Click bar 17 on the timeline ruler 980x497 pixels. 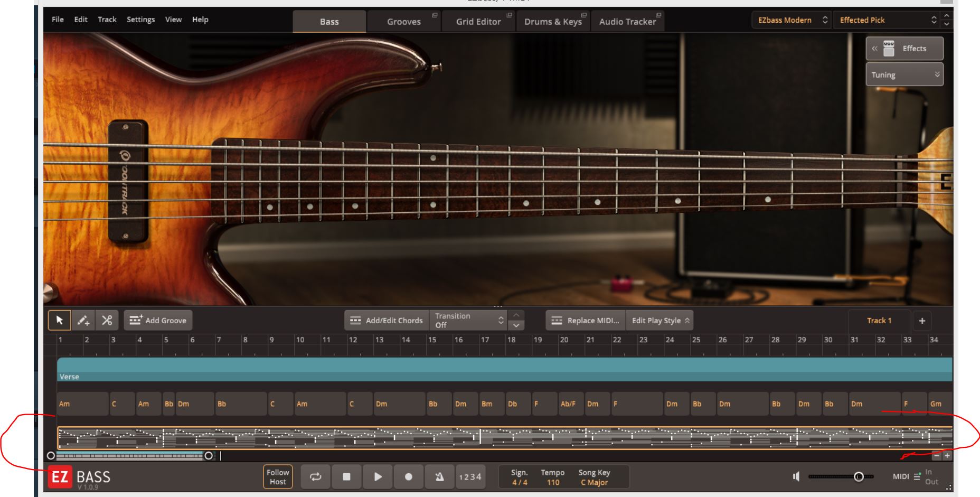485,340
